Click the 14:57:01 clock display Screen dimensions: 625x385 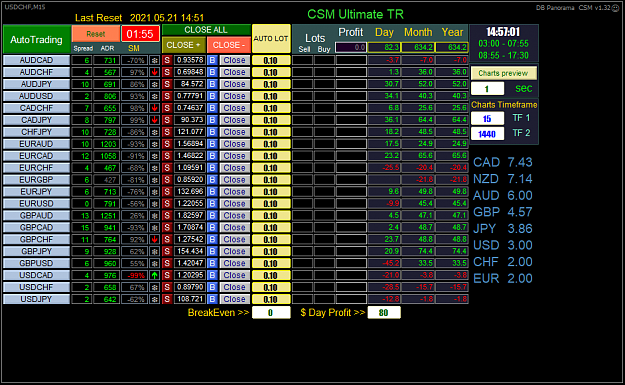tap(503, 32)
